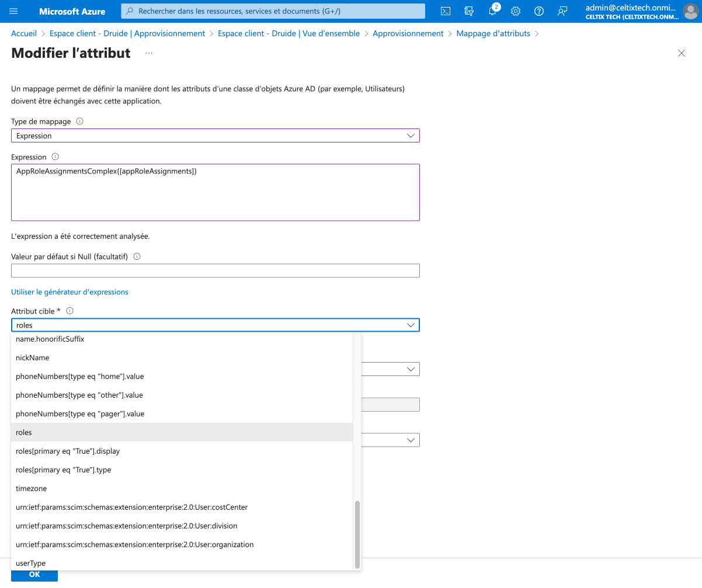
Task: Click the info icon next to Type de mappage
Action: [80, 121]
